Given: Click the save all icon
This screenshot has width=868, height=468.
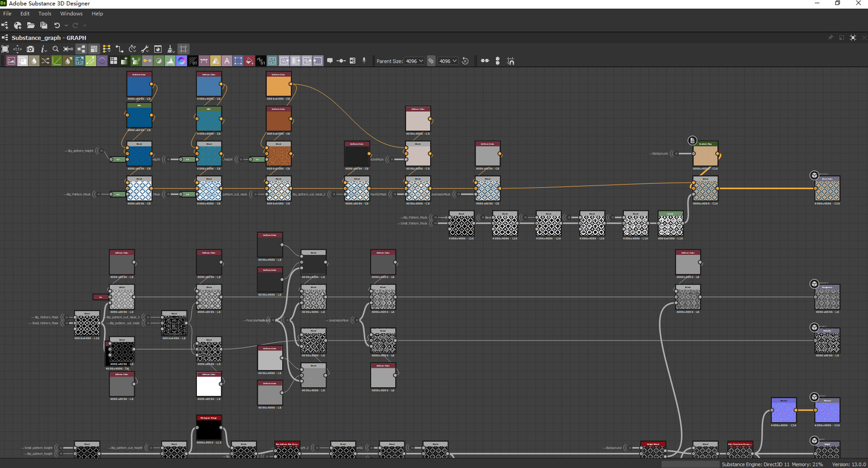Looking at the screenshot, I should point(44,25).
